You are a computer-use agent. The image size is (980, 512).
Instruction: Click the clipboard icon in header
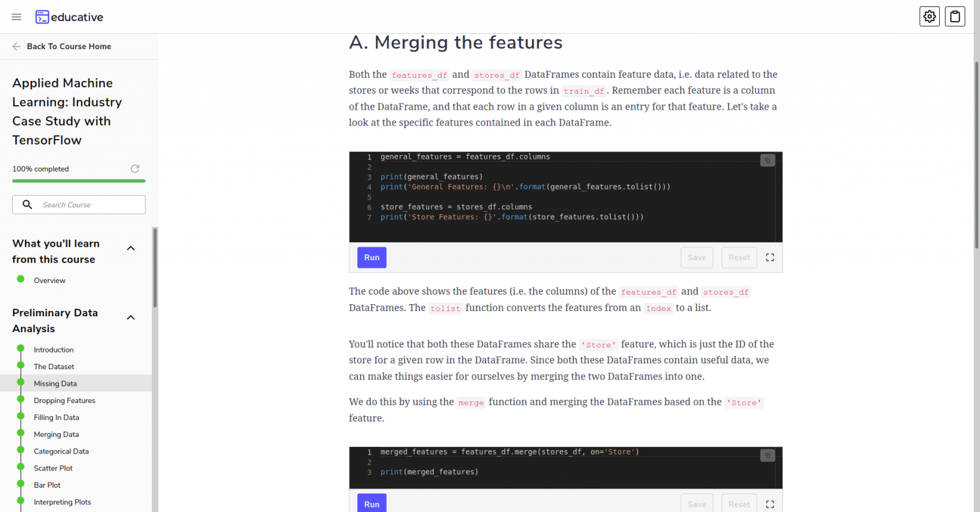click(955, 17)
